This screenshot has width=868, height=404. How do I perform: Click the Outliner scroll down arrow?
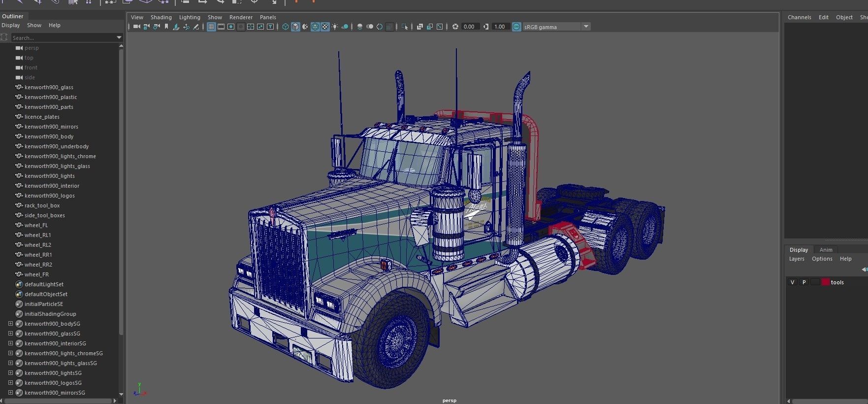tap(121, 394)
